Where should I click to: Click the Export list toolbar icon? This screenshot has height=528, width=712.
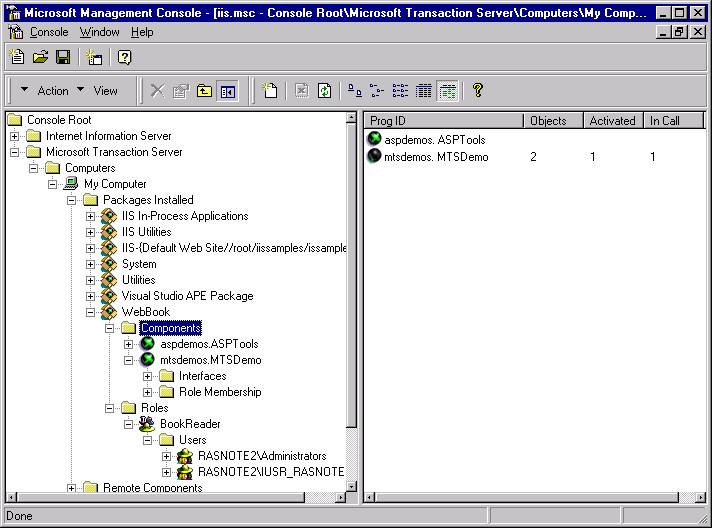[x=302, y=91]
